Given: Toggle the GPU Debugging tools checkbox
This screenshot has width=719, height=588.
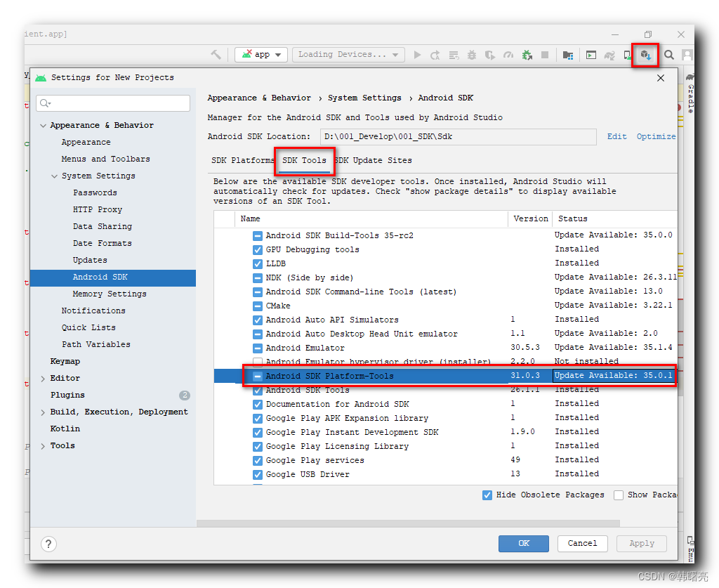Looking at the screenshot, I should tap(258, 250).
